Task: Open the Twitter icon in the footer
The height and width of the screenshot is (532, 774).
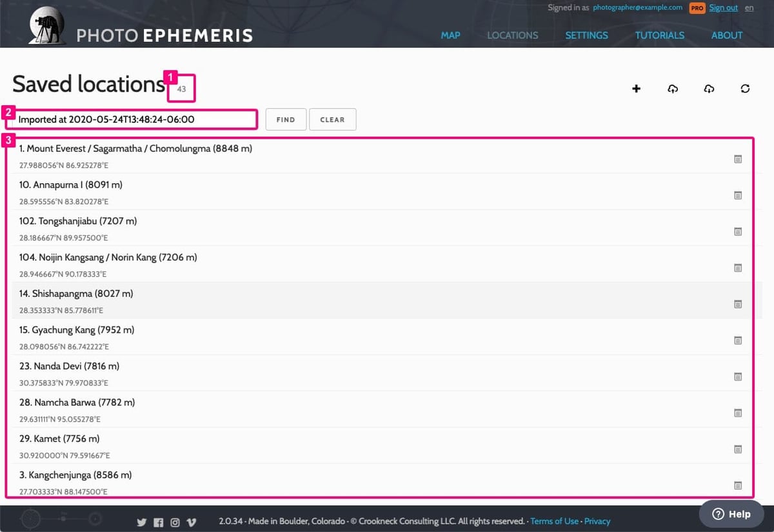Action: (142, 522)
